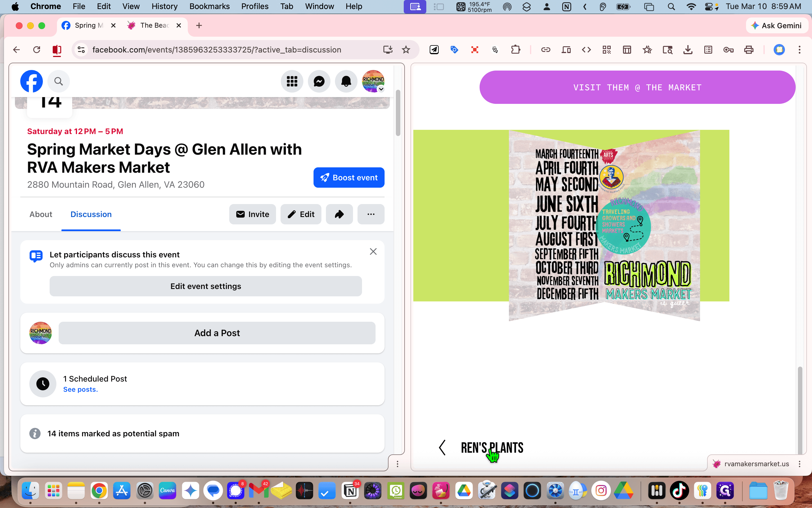Dismiss the participants discussion notice
Image resolution: width=812 pixels, height=508 pixels.
(x=373, y=251)
